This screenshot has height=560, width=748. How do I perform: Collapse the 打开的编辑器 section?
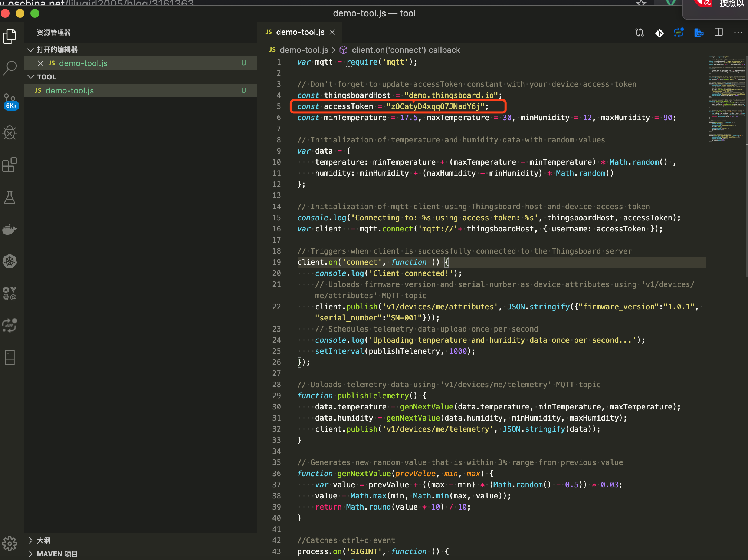[x=31, y=50]
